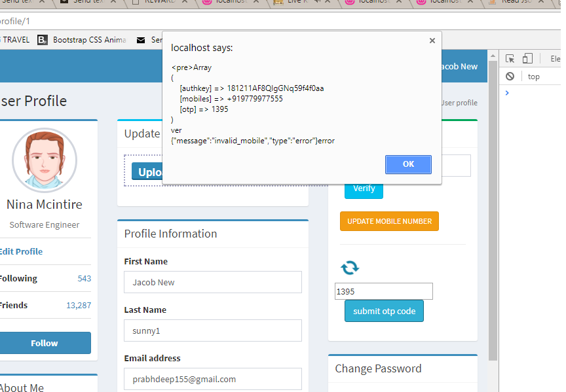This screenshot has height=392, width=566.
Task: Click the Follow button
Action: (45, 343)
